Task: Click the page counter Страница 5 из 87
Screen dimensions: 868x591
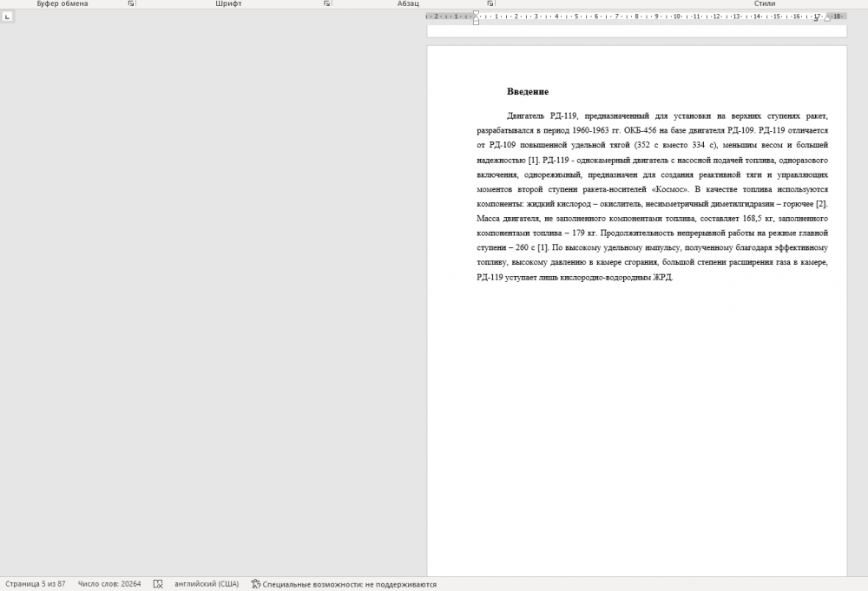Action: 36,584
